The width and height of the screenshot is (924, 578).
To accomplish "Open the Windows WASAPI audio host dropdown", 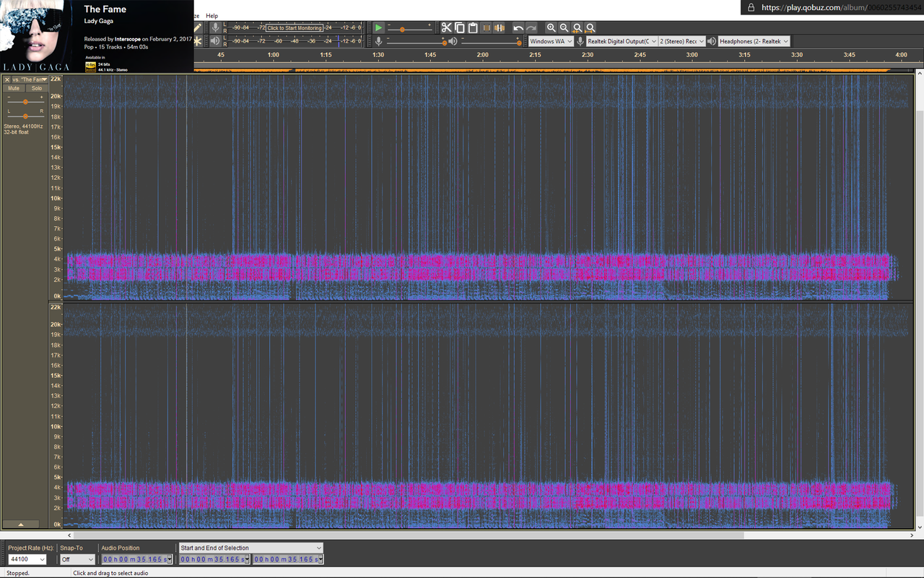I will 551,41.
